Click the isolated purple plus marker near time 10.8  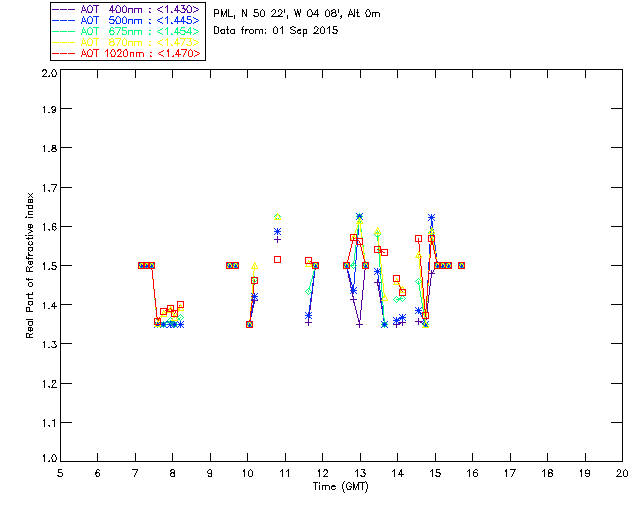pos(278,240)
